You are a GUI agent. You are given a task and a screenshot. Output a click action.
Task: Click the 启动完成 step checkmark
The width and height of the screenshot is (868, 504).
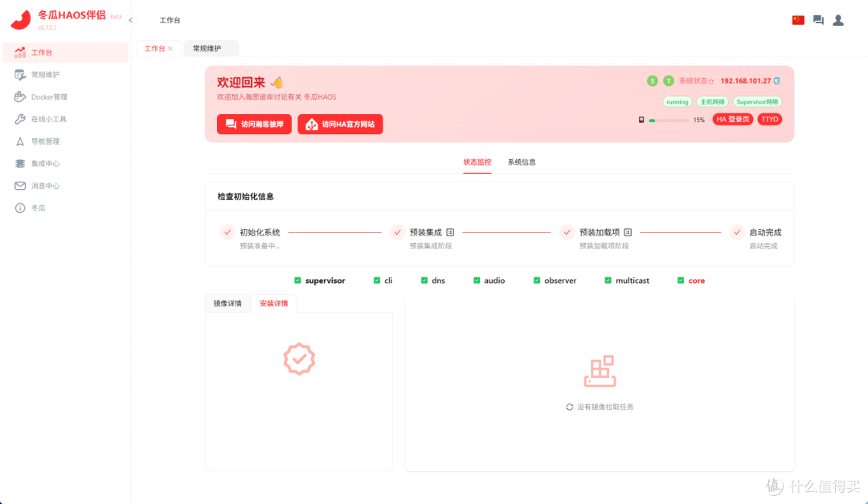point(737,232)
